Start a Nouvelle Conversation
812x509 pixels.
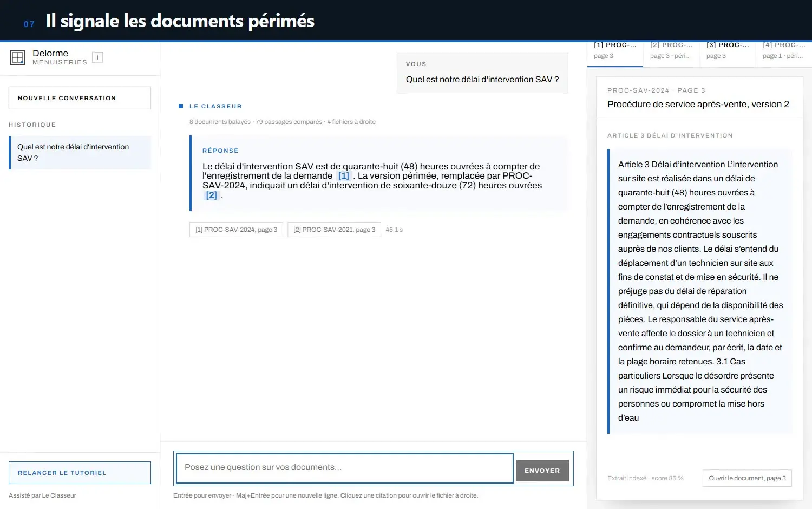(x=80, y=98)
